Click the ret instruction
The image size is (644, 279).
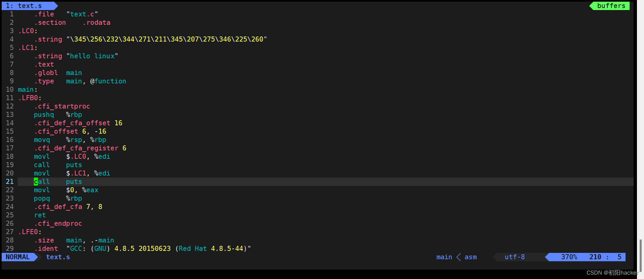(40, 215)
